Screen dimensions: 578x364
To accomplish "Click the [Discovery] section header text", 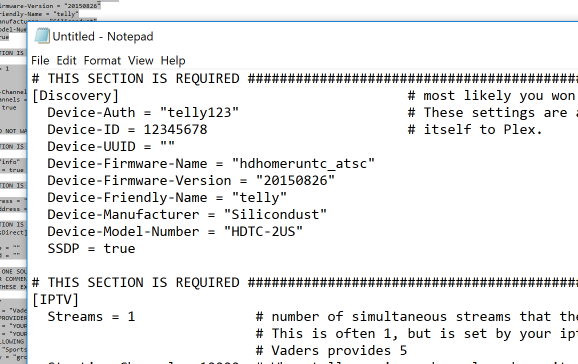I will pos(76,96).
